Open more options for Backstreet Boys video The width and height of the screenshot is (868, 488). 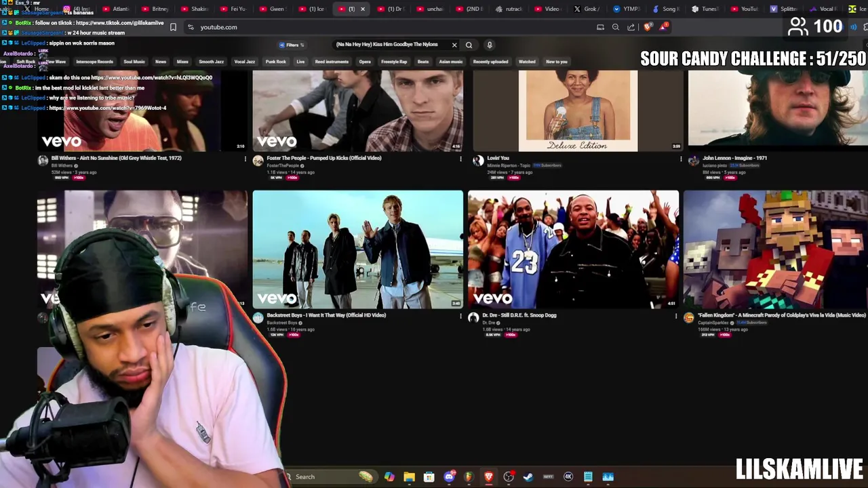(460, 317)
